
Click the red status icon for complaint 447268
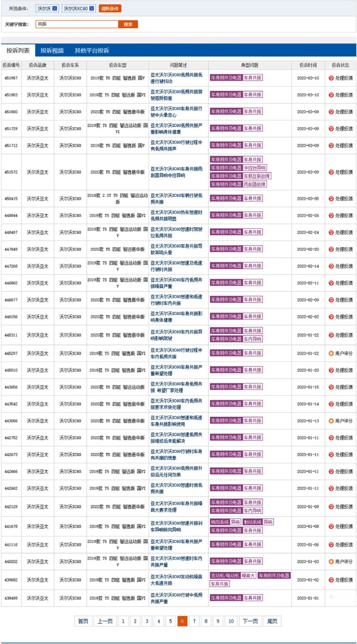[331, 266]
